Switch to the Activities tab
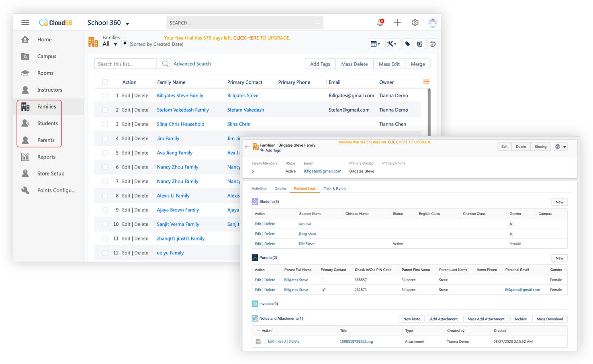This screenshot has width=593, height=364. click(259, 188)
